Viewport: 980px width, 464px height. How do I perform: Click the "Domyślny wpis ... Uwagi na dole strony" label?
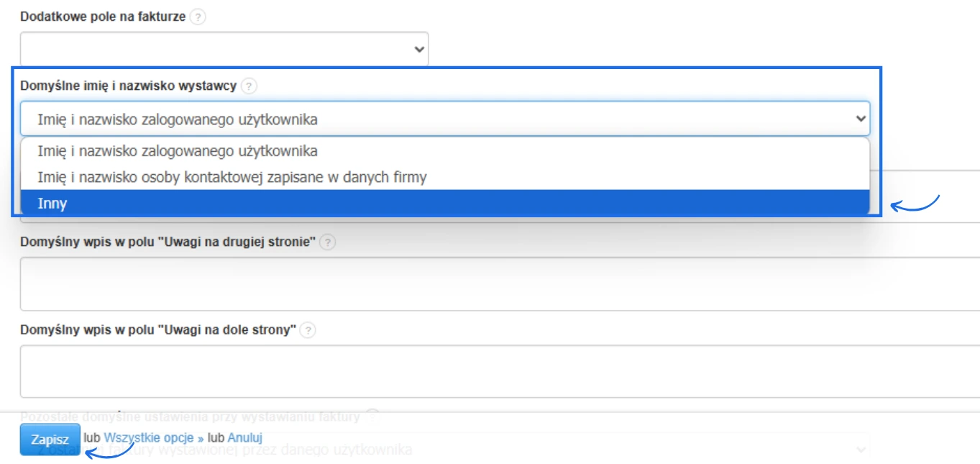tap(158, 330)
